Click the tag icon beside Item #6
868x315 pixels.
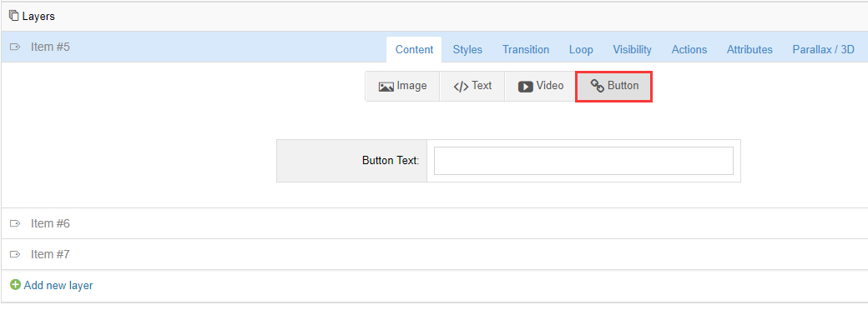[x=16, y=224]
